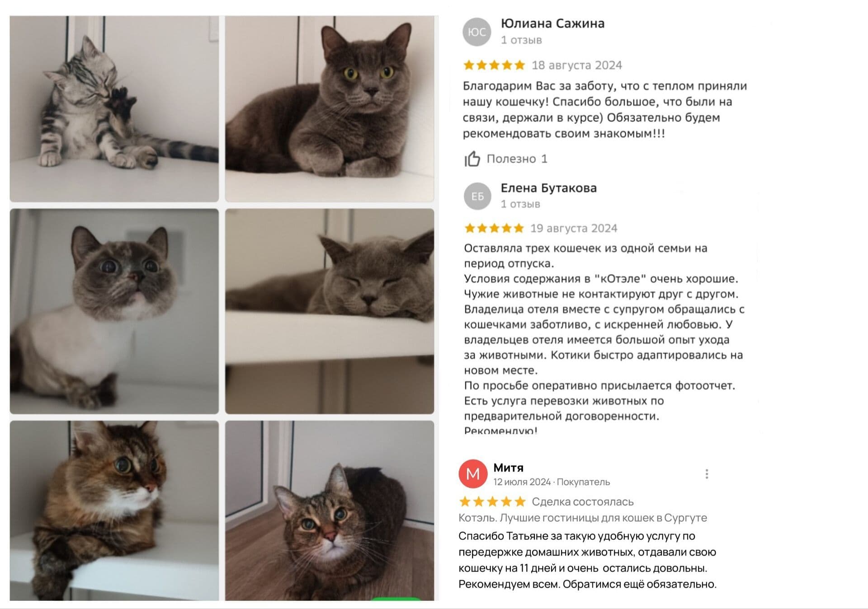The width and height of the screenshot is (868, 609).
Task: Open the three-dot menu on Митя's review
Action: [707, 474]
